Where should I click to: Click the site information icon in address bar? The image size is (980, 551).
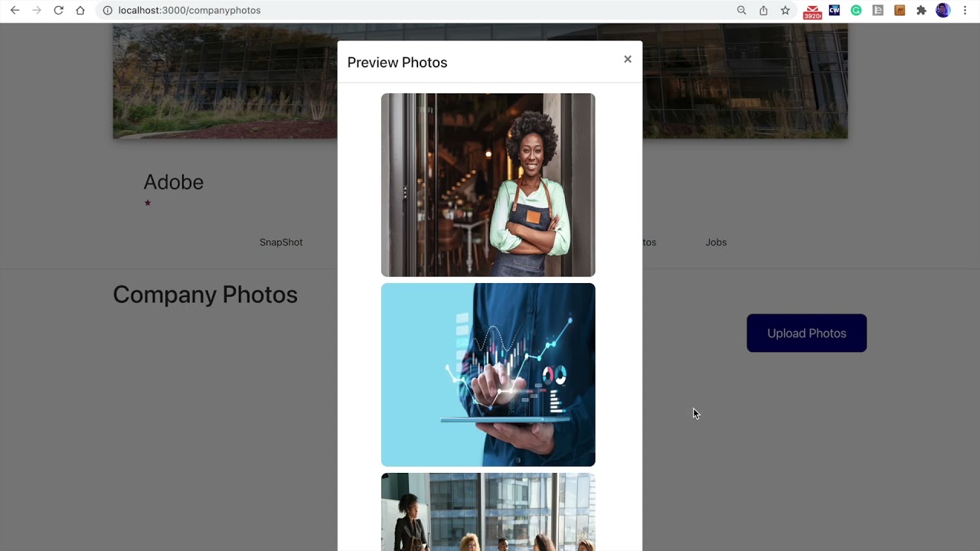coord(107,10)
